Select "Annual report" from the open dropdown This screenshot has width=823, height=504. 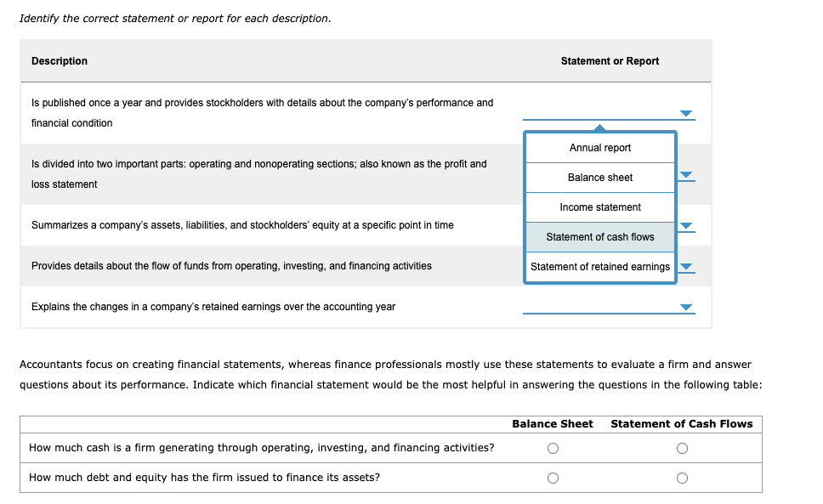click(x=600, y=147)
